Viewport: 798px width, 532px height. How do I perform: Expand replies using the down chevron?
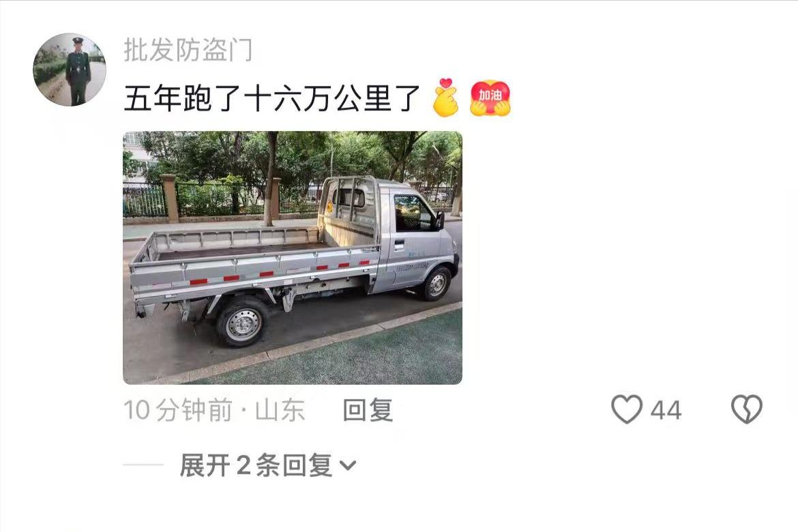348,465
